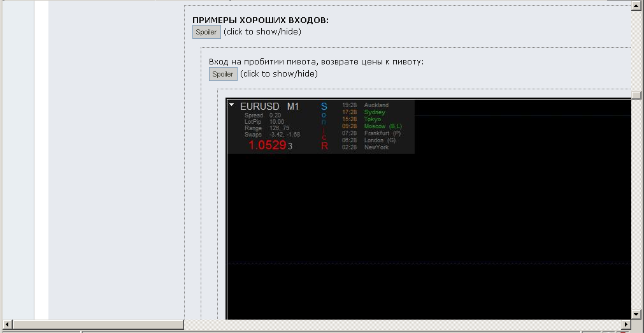This screenshot has width=644, height=333.
Task: Click the vertical scrollbar thumb
Action: [x=636, y=96]
